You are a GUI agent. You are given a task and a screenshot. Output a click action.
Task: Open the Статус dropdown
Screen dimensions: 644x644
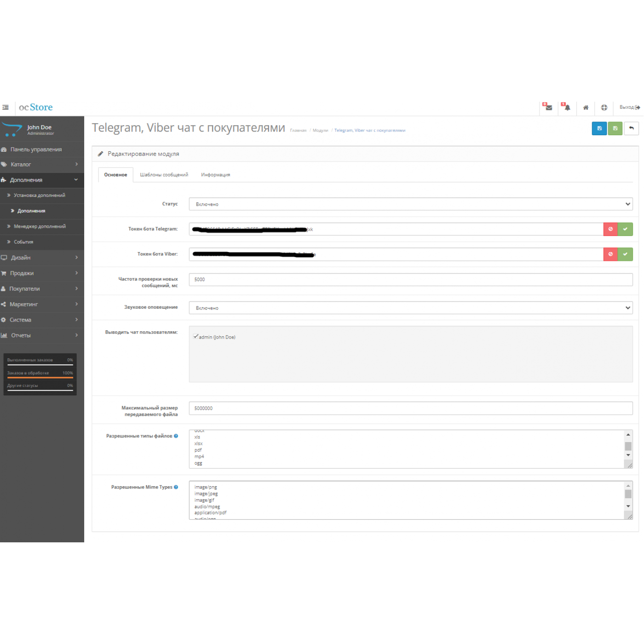pos(410,204)
